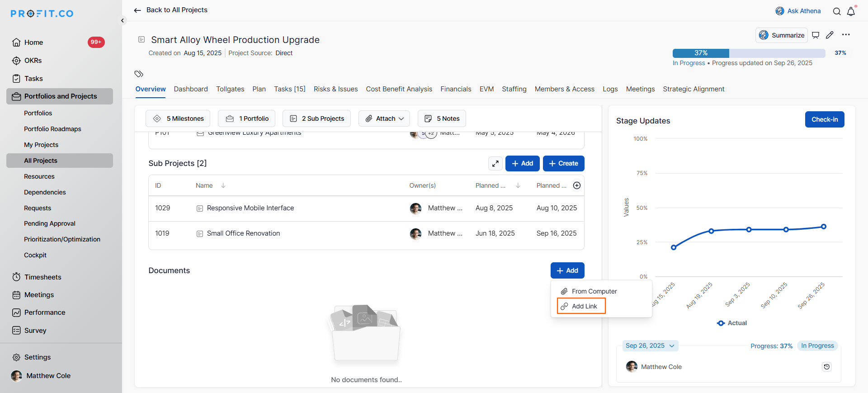This screenshot has height=393, width=868.
Task: Expand the Sep 26, 2025 date dropdown
Action: (650, 346)
